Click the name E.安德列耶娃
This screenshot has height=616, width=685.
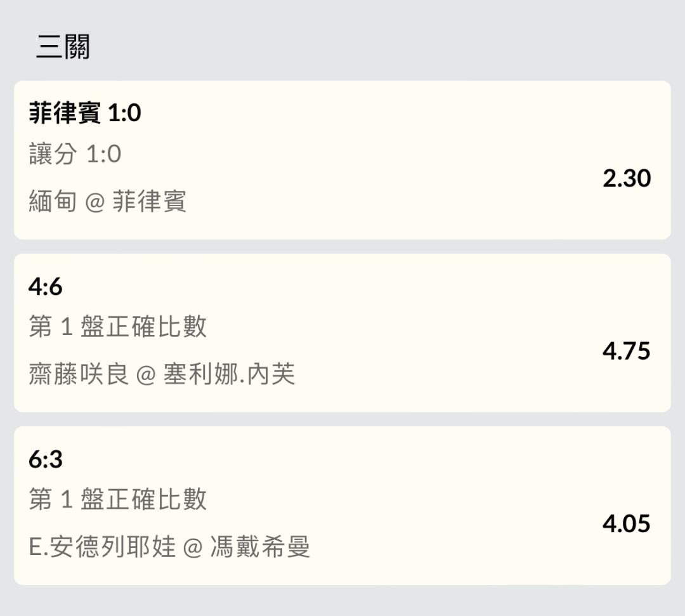tap(102, 547)
